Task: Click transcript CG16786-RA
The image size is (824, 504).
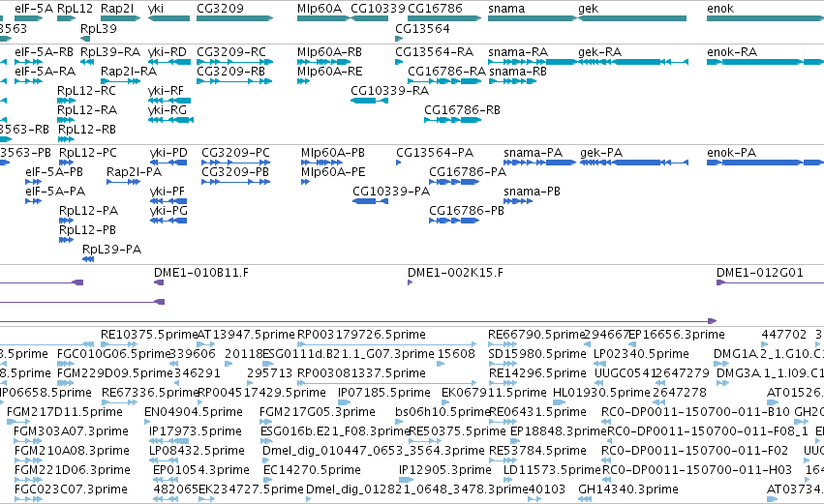Action: click(x=446, y=72)
